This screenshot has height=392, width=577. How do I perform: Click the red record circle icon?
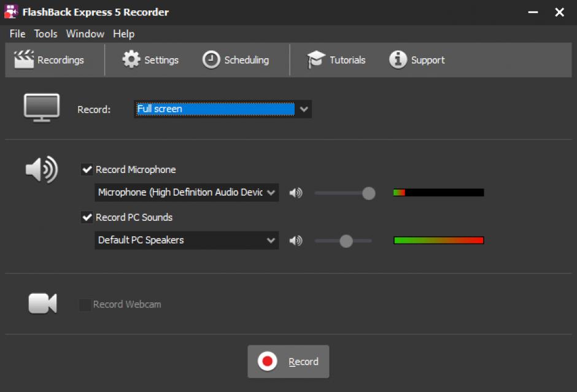[x=268, y=361]
